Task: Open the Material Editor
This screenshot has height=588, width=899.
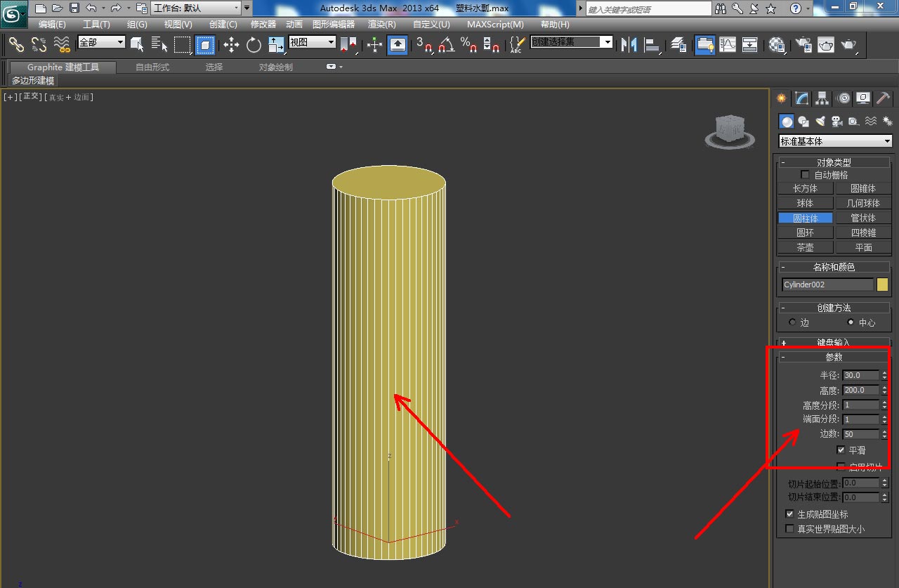Action: (x=776, y=45)
